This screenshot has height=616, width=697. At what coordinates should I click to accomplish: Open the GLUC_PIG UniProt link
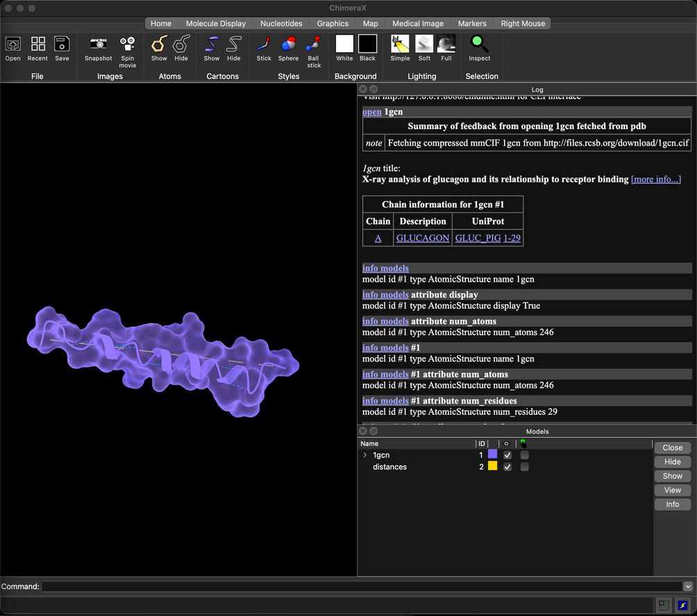tap(478, 238)
